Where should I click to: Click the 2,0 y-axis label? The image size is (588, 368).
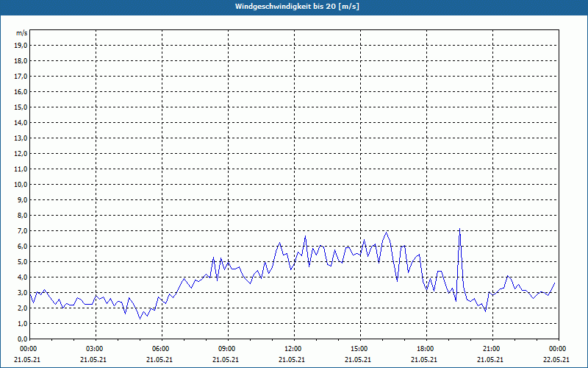[x=21, y=308]
